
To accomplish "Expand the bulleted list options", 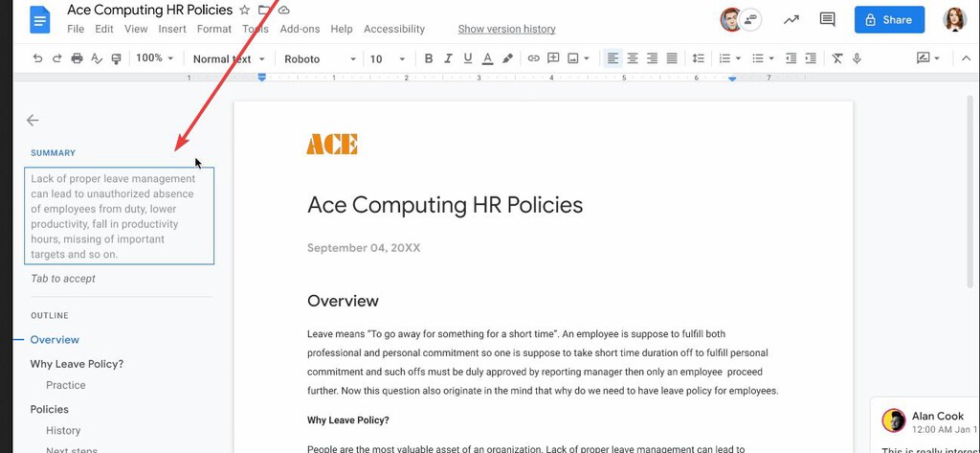I will pos(770,58).
